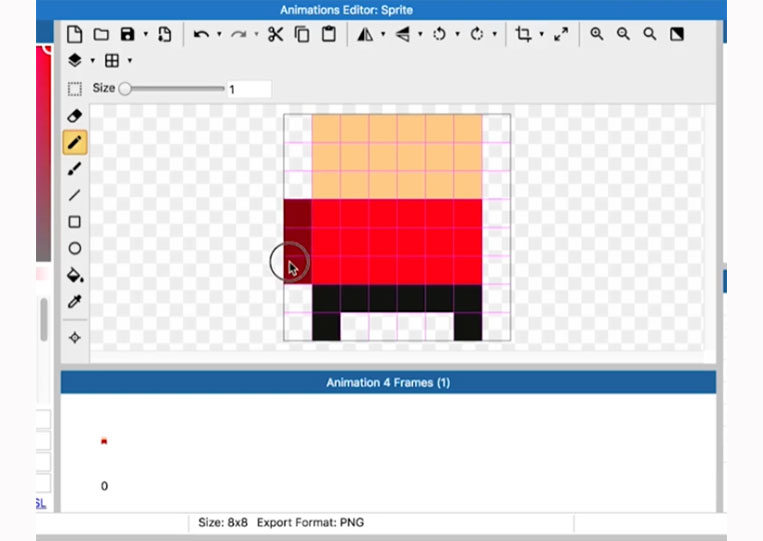Open the rotate clockwise dropdown

point(494,34)
